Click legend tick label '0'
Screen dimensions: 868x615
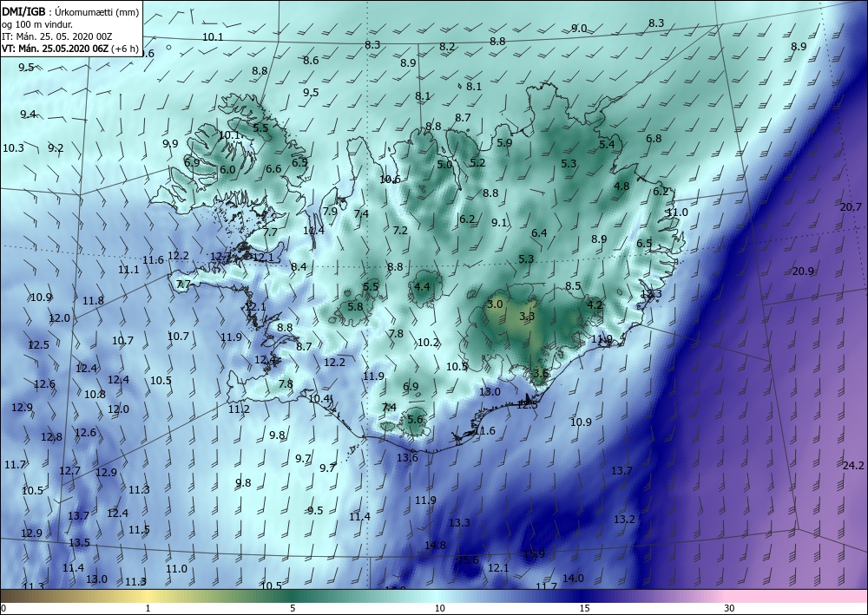[x=3, y=609]
